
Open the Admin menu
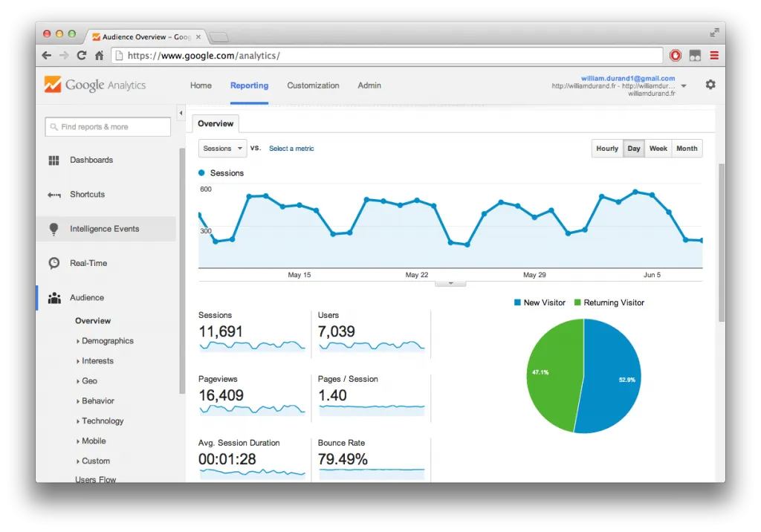tap(369, 85)
